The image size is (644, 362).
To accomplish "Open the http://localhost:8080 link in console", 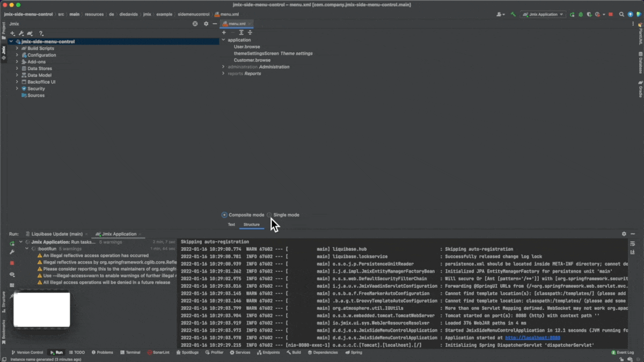I will point(532,338).
